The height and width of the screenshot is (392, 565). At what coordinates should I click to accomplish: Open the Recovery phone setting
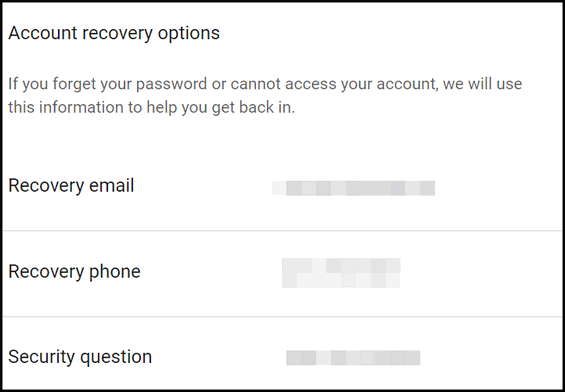click(x=282, y=273)
